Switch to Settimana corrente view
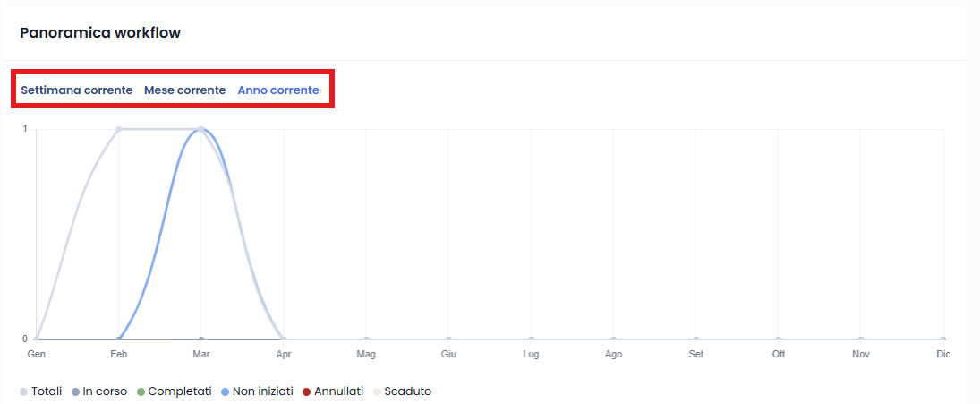This screenshot has height=404, width=980. pyautogui.click(x=76, y=90)
